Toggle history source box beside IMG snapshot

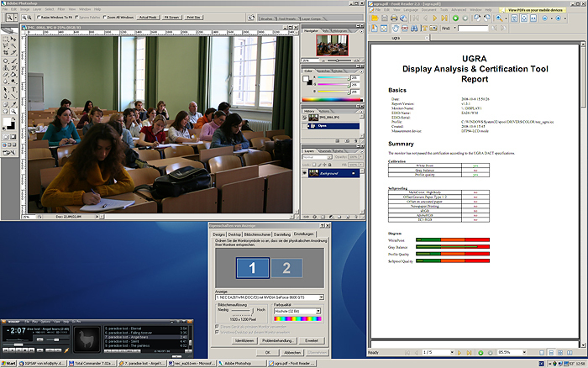point(304,118)
